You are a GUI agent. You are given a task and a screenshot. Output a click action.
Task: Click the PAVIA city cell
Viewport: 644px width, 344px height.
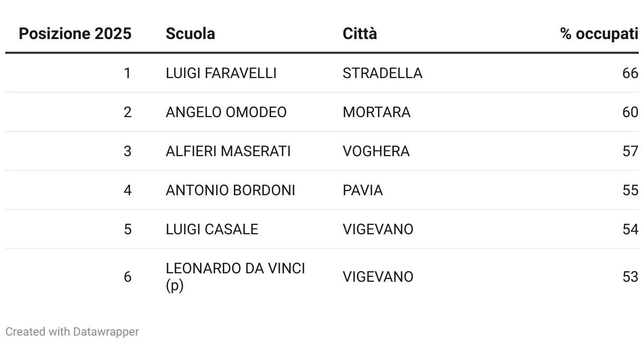pyautogui.click(x=363, y=190)
